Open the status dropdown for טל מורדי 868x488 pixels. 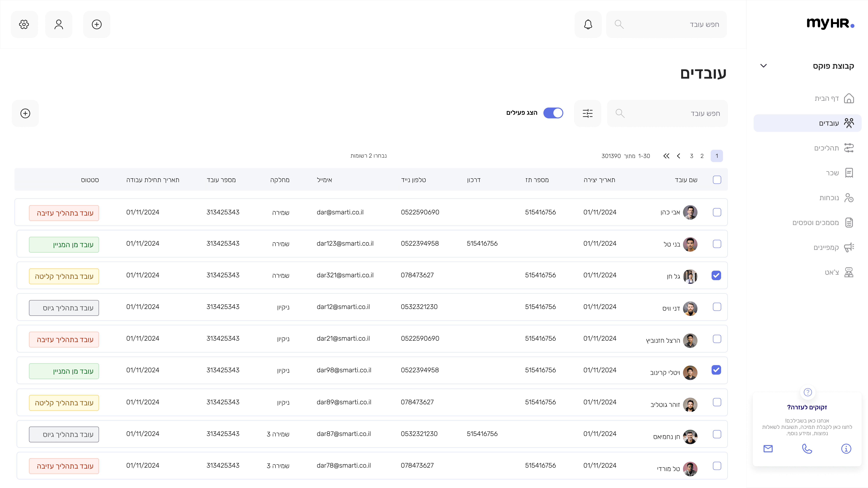click(x=64, y=466)
